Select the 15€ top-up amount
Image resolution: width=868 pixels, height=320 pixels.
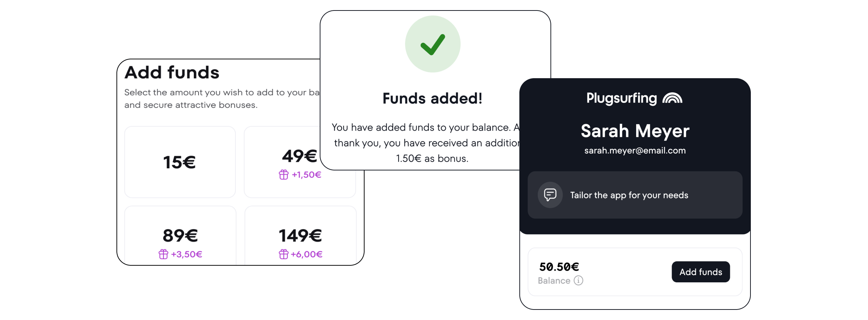tap(180, 162)
